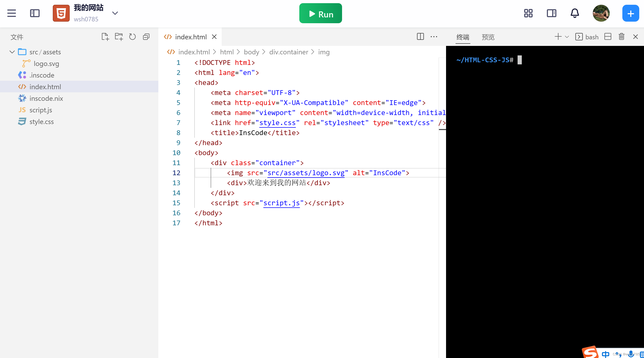Click the 欢迎来到我的网站 text in line 13
The image size is (644, 358).
coord(277,183)
